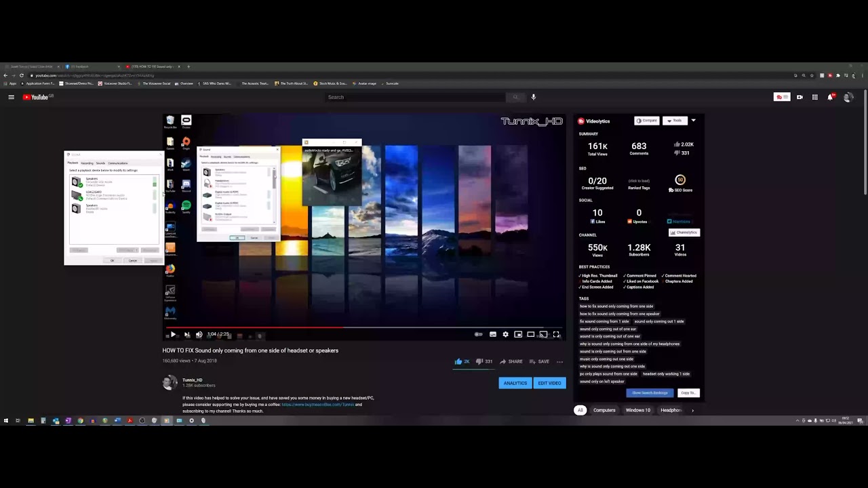Click tag 'sound only coming out of one ear'
Screen dimensions: 868x488
pos(608,329)
